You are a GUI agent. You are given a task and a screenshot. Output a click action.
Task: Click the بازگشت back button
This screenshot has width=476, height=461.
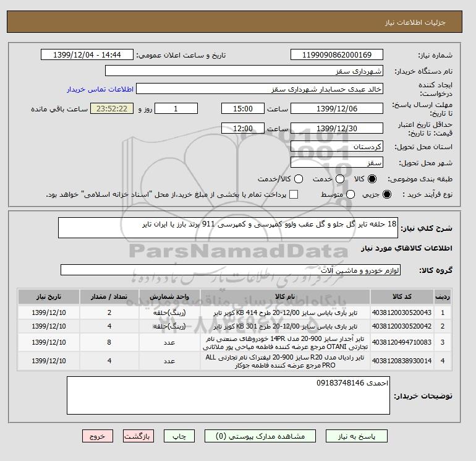(138, 436)
